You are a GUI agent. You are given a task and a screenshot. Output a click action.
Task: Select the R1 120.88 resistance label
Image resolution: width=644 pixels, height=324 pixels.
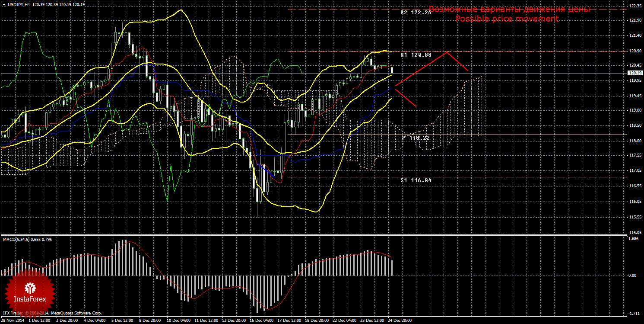[416, 55]
